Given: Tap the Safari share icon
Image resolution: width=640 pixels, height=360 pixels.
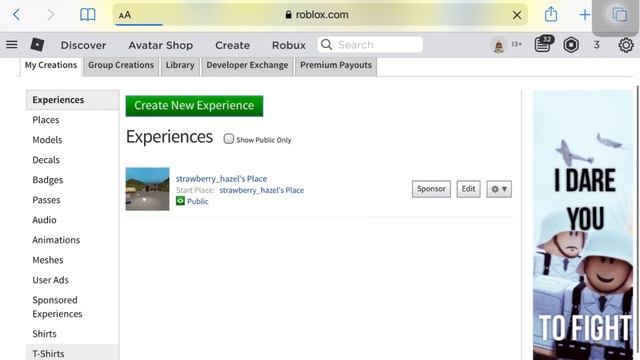Looking at the screenshot, I should [551, 14].
